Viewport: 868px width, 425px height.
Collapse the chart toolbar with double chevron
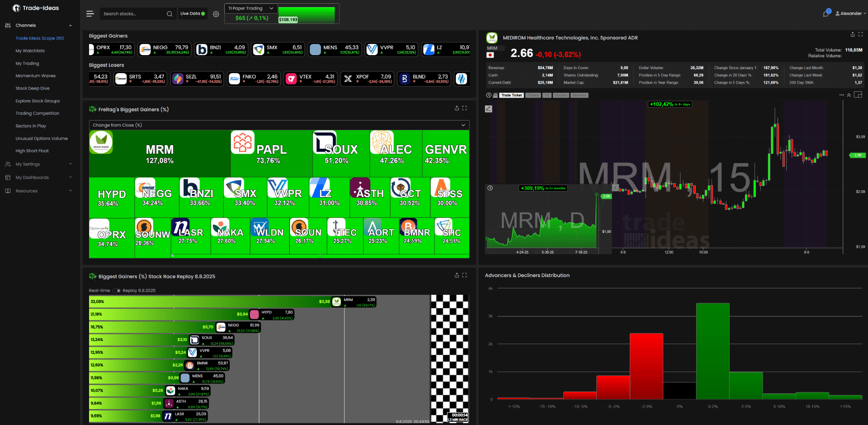pos(849,95)
